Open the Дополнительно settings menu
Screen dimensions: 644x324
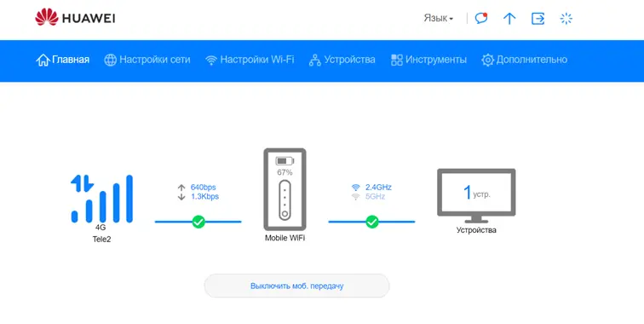pyautogui.click(x=525, y=60)
